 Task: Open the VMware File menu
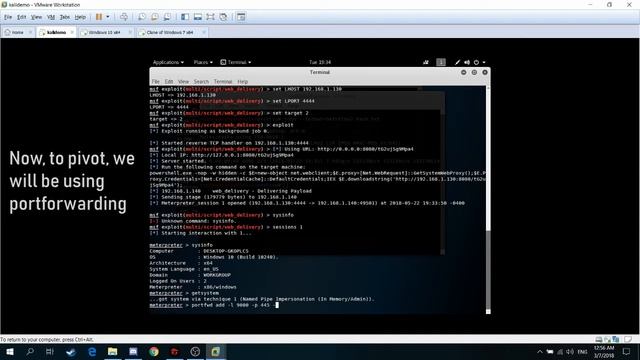click(x=8, y=17)
